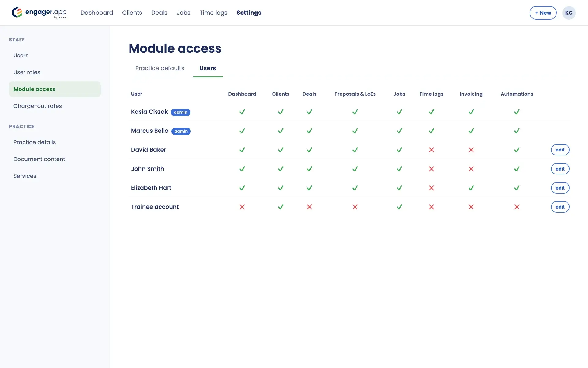
Task: Click John Smith's Time logs red cross
Action: click(x=431, y=169)
